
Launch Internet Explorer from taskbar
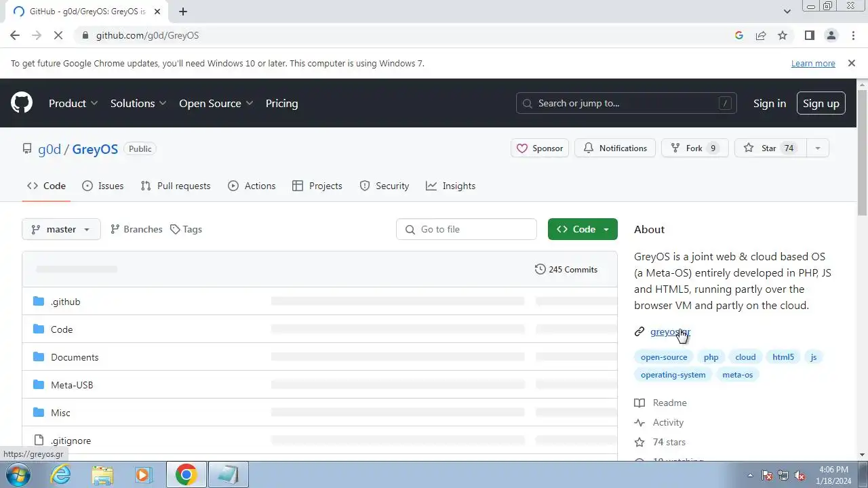click(x=60, y=474)
